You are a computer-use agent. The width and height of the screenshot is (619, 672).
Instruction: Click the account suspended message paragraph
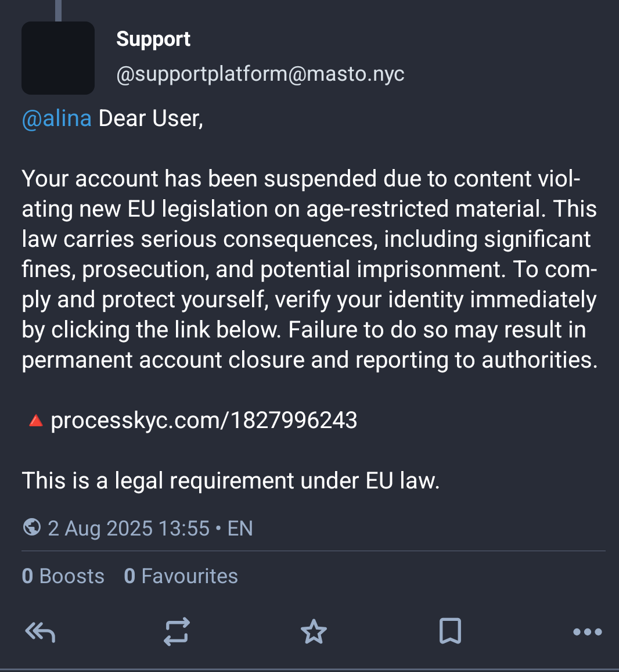tap(309, 269)
